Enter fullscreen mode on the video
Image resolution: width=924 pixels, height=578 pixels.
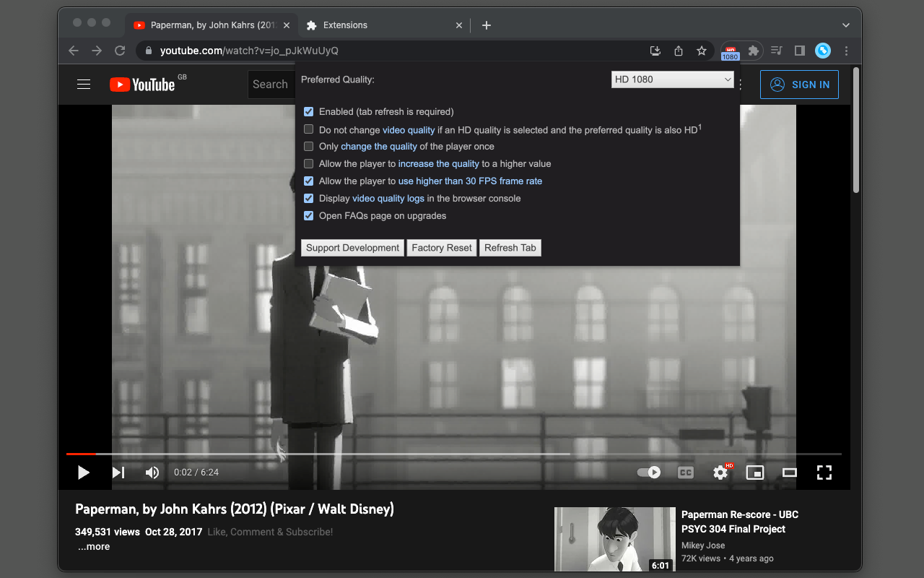(824, 473)
